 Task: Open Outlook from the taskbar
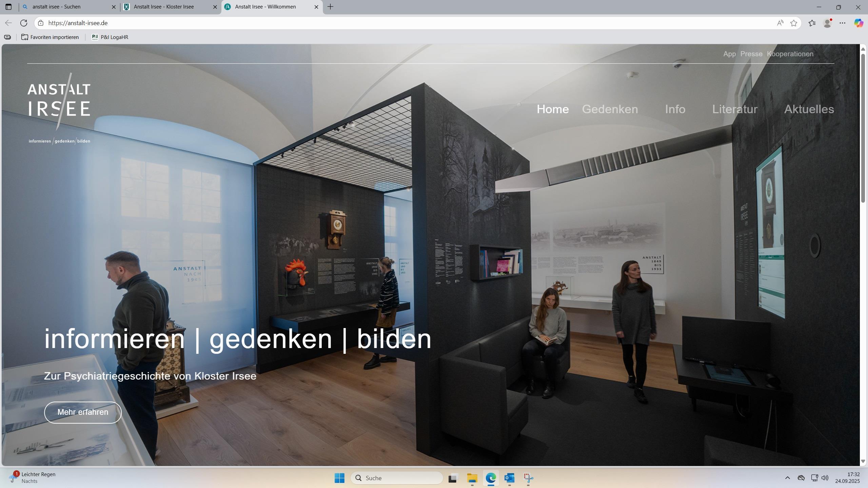tap(509, 478)
